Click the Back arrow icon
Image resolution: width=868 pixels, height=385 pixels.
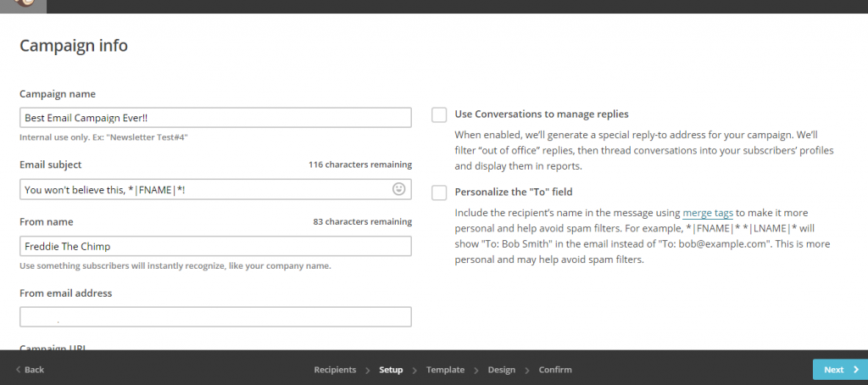19,370
